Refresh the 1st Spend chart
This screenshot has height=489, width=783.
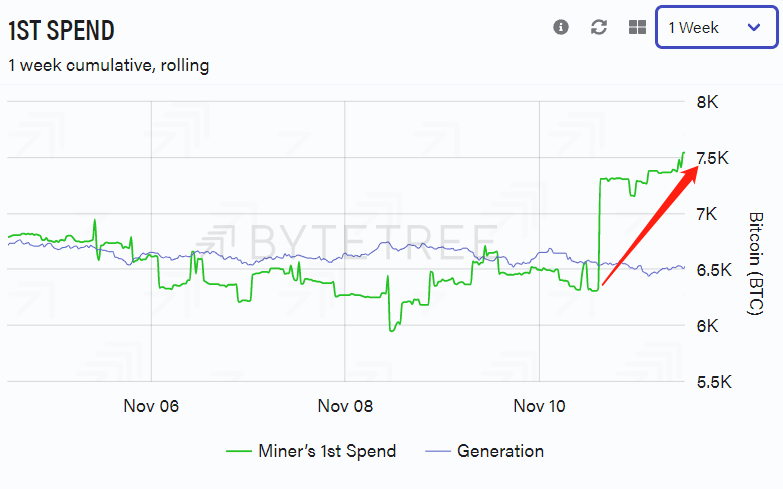coord(599,27)
